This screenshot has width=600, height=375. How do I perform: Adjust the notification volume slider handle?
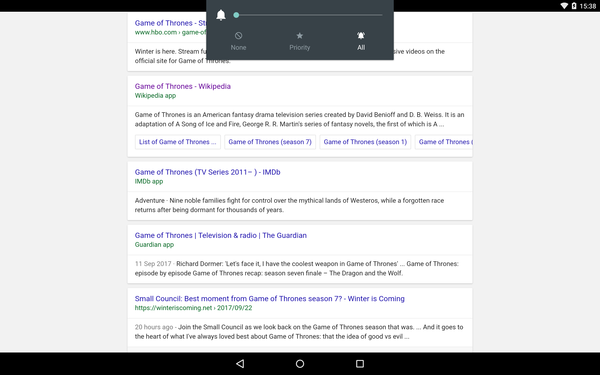[x=236, y=15]
